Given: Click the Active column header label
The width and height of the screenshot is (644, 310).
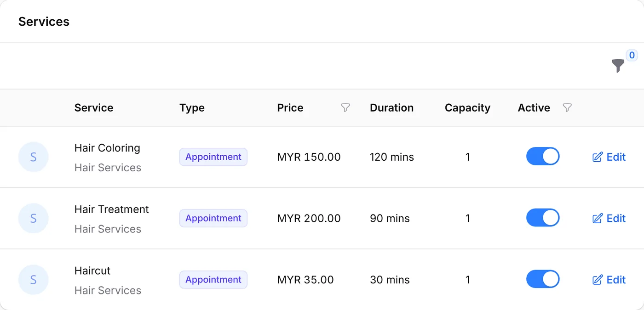Looking at the screenshot, I should coord(534,108).
